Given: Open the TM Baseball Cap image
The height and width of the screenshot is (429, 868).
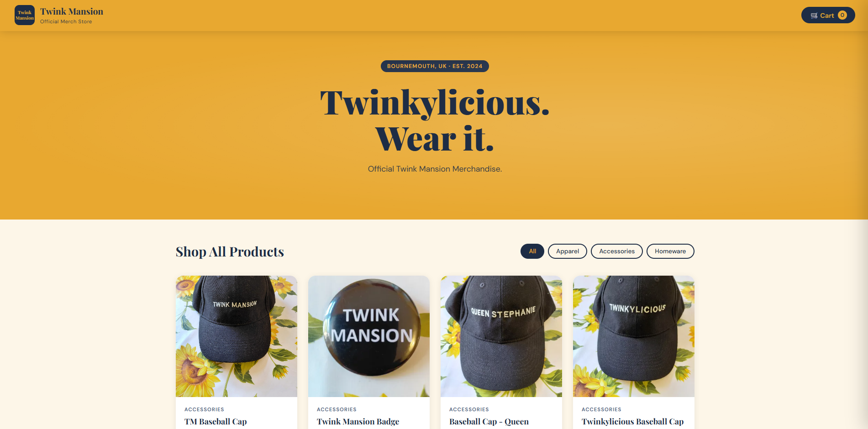Looking at the screenshot, I should point(237,336).
